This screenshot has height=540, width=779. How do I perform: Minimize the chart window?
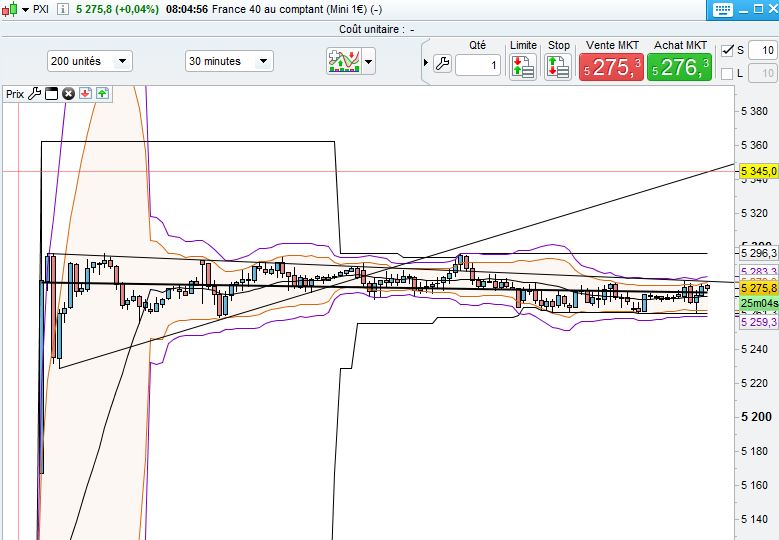(743, 10)
